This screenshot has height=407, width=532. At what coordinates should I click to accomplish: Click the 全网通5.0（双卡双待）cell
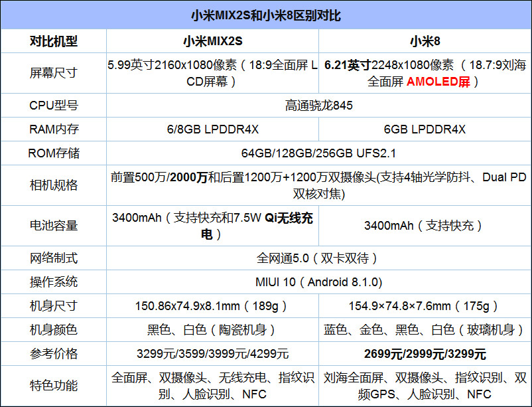(318, 258)
